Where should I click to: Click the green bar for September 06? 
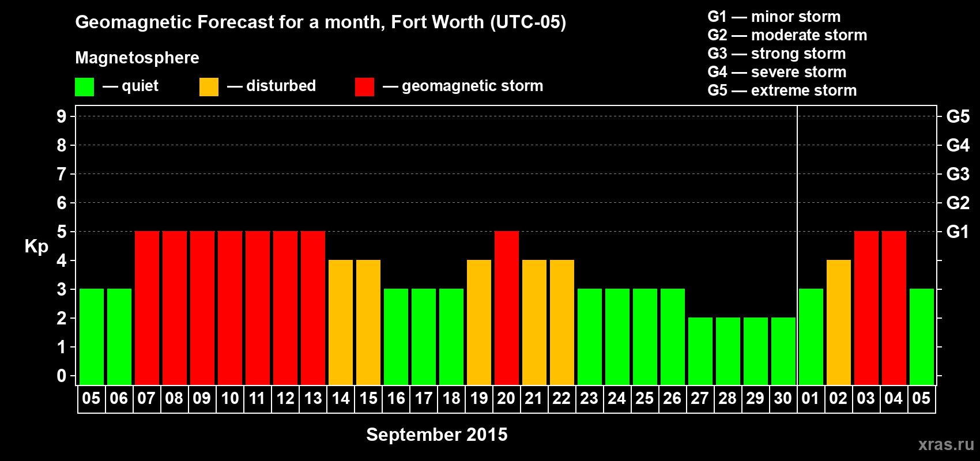pyautogui.click(x=119, y=337)
